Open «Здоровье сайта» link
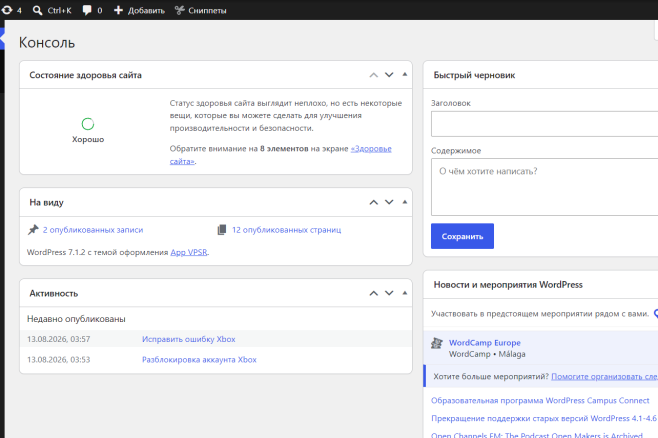Image resolution: width=658 pixels, height=438 pixels. click(371, 149)
